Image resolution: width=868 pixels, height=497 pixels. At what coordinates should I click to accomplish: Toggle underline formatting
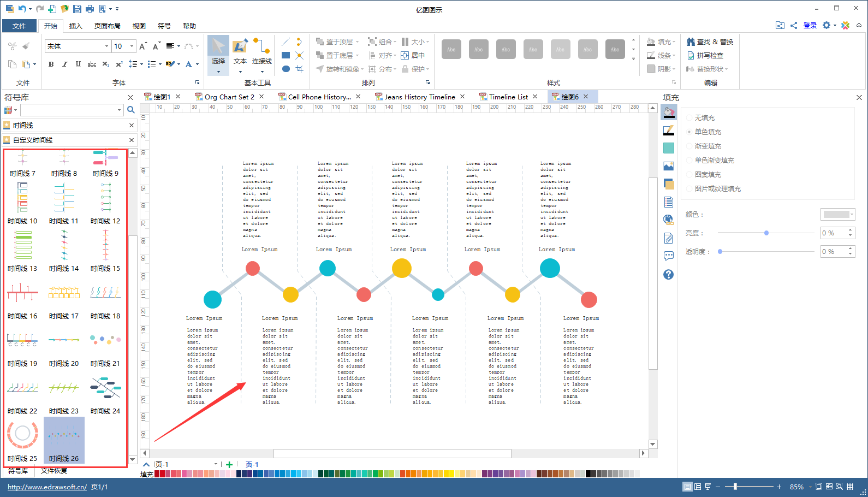78,64
